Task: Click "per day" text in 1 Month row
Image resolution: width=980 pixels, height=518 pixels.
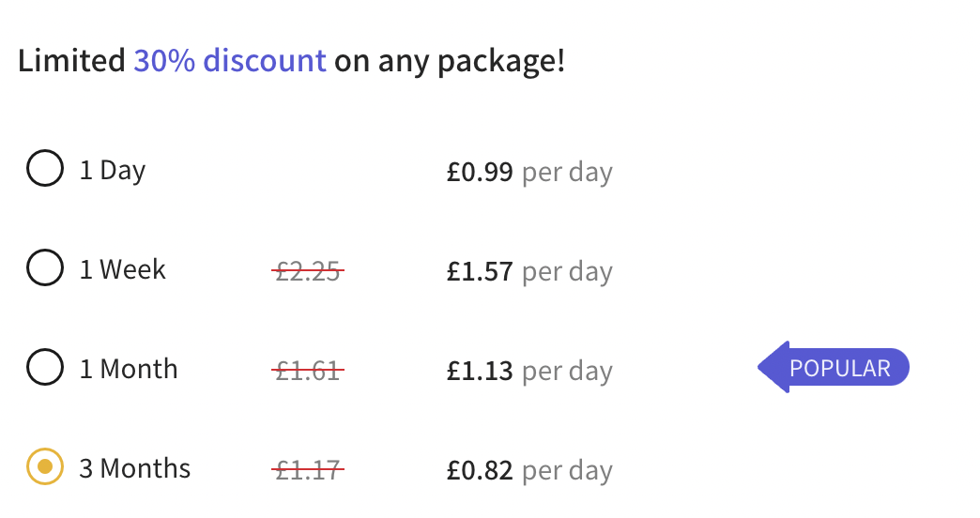Action: (568, 372)
